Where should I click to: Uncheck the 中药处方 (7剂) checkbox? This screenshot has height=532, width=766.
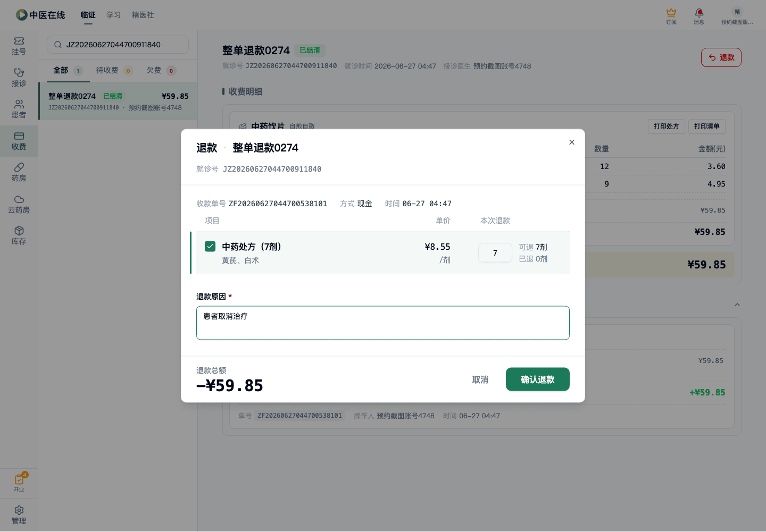tap(210, 246)
